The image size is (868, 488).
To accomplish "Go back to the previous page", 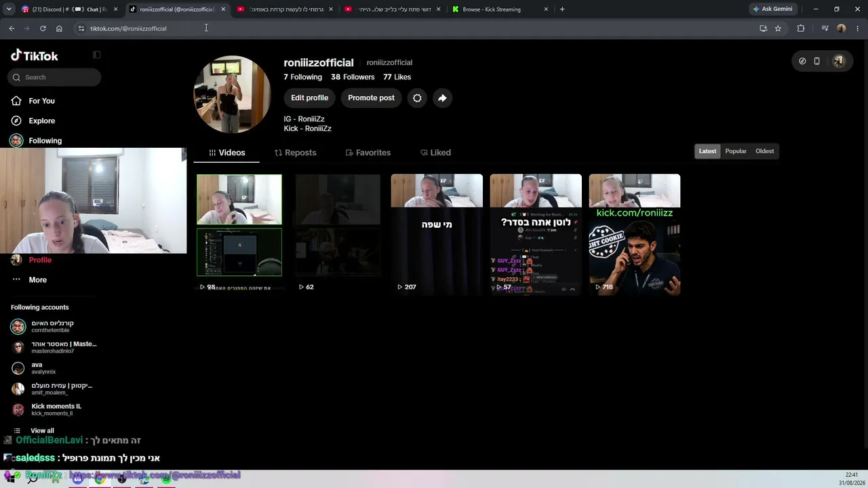I will (12, 28).
